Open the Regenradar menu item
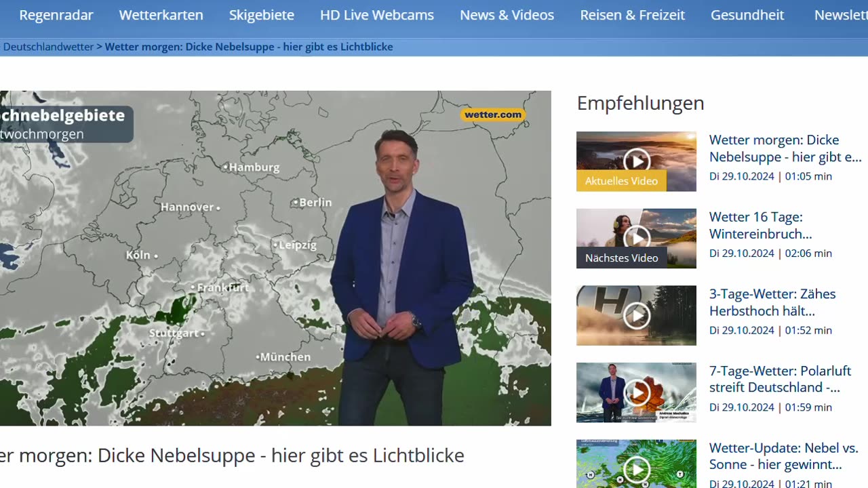 click(x=56, y=15)
